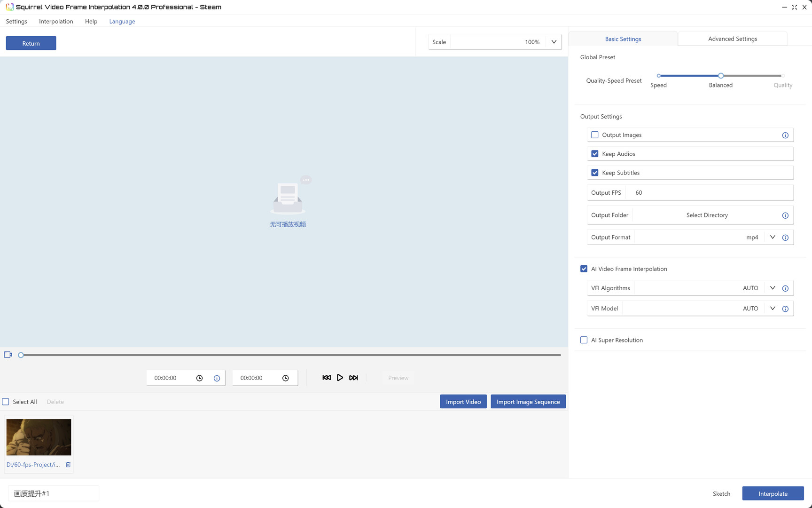The height and width of the screenshot is (508, 812).
Task: Open the Interpolation menu
Action: [x=56, y=21]
